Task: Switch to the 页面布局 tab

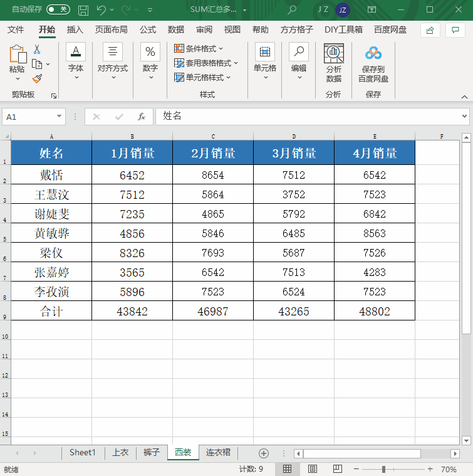Action: click(x=112, y=29)
